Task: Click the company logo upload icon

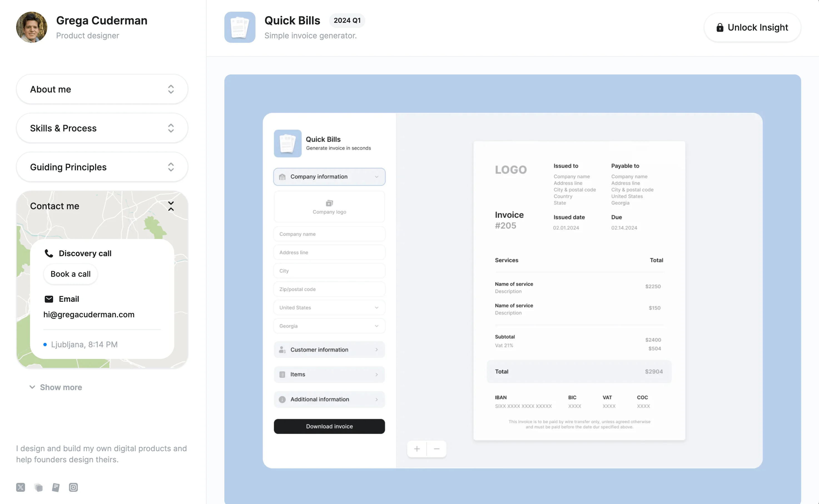Action: point(329,203)
